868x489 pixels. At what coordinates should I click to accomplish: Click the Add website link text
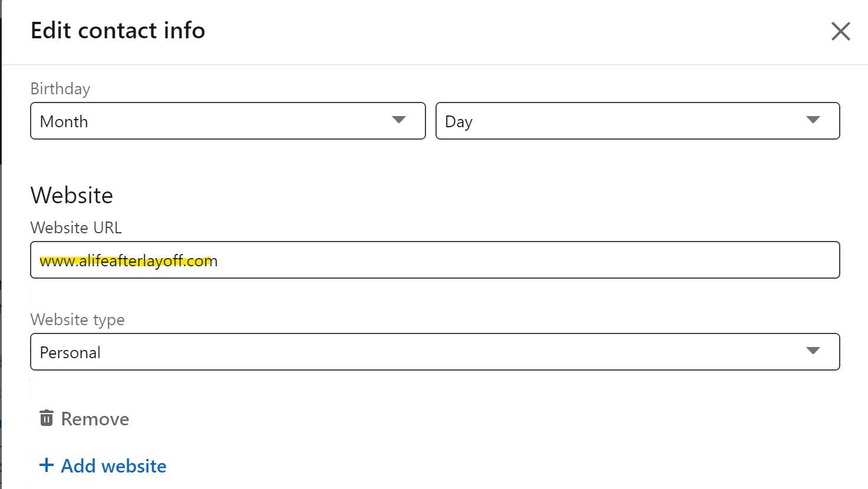tap(114, 466)
